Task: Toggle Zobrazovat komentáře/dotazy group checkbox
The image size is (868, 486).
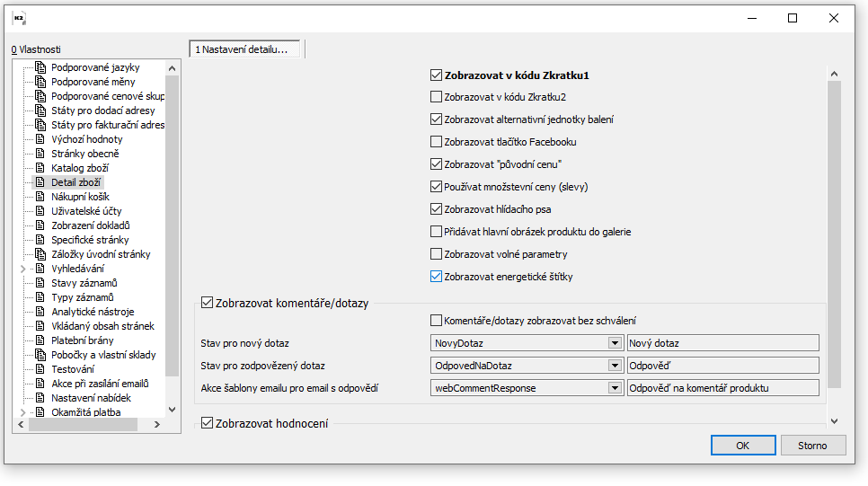Action: (207, 303)
